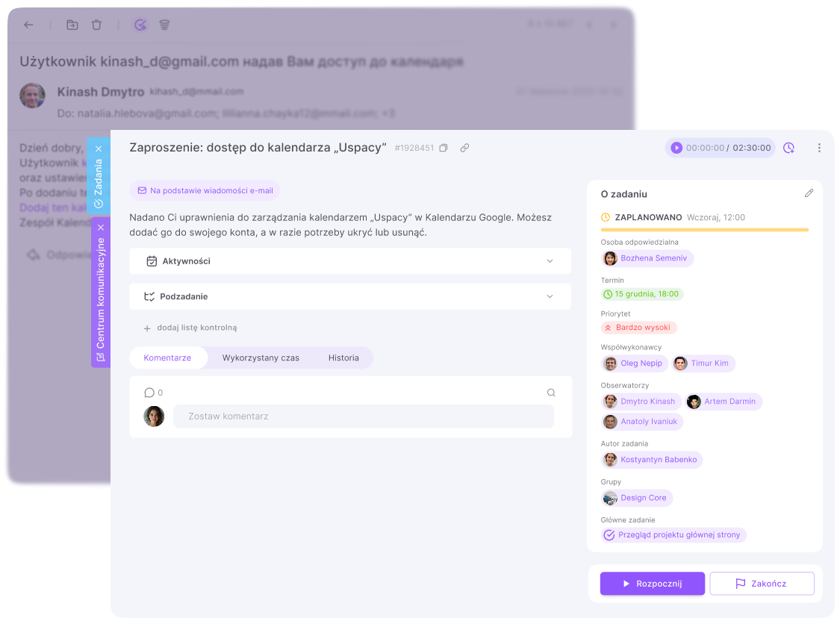Go back using the arrow icon
This screenshot has width=840, height=624.
(x=28, y=25)
